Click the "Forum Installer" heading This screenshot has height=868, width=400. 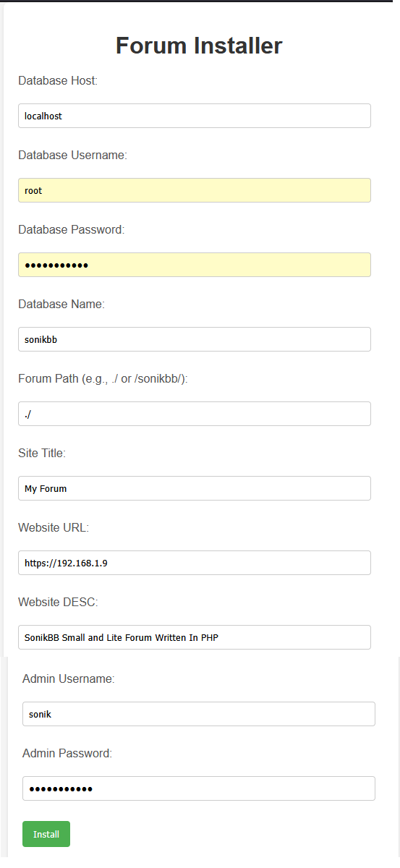pyautogui.click(x=199, y=46)
